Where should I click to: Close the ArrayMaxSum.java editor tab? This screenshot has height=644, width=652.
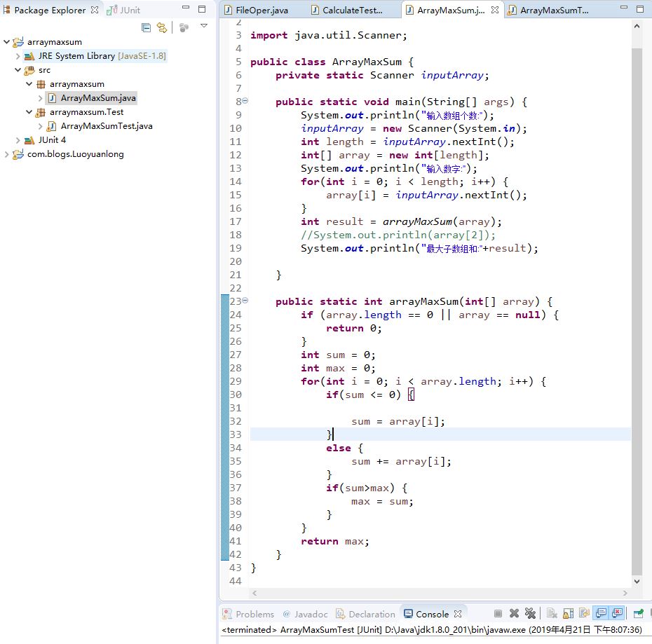[495, 11]
